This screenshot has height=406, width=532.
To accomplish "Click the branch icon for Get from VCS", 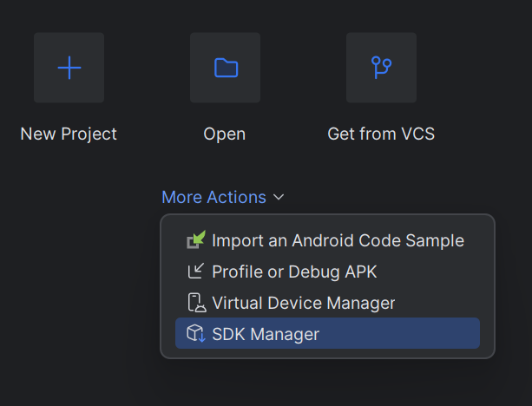I will pos(381,68).
